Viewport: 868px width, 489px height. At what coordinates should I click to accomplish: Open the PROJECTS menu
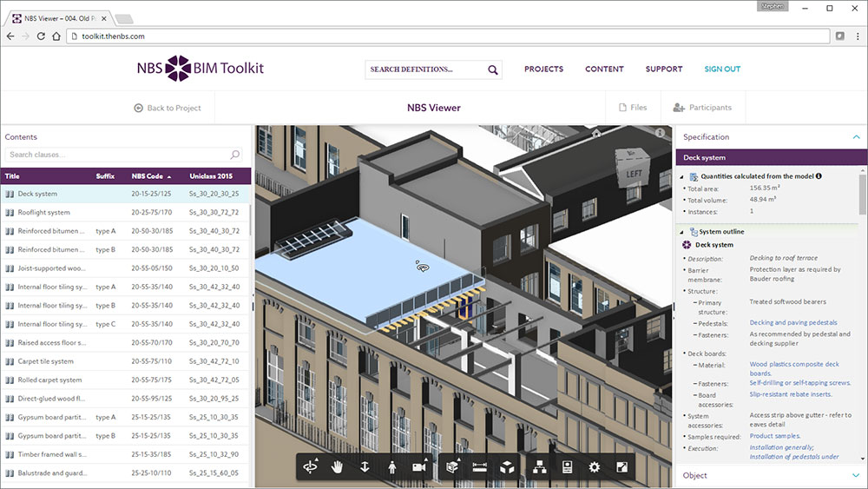pos(543,69)
